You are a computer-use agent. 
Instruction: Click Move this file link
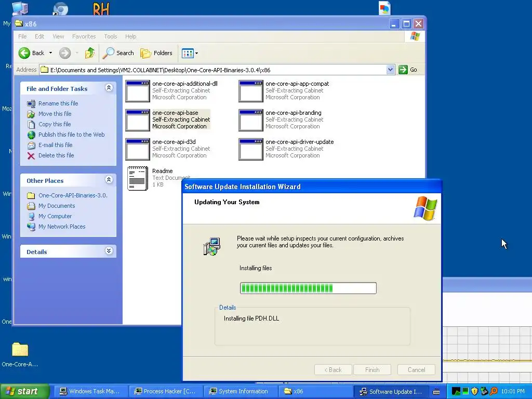[55, 114]
